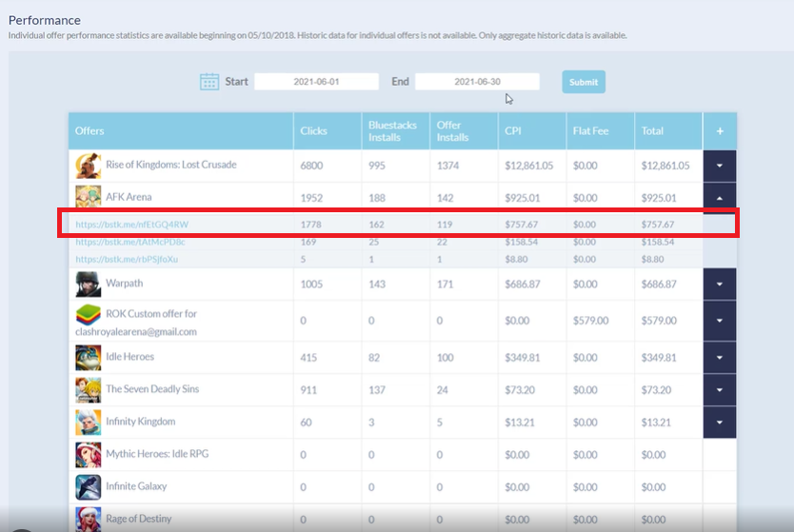Click Infinity Kingdom total $13.21
The image size is (794, 532).
(656, 423)
